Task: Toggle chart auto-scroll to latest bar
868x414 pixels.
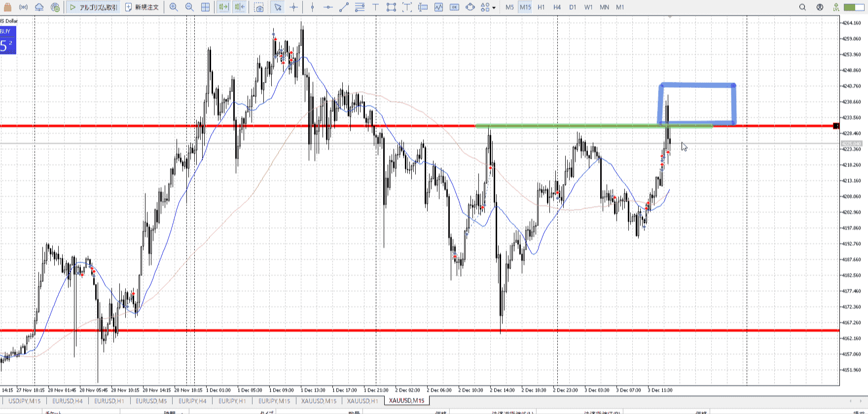Action: click(x=223, y=7)
